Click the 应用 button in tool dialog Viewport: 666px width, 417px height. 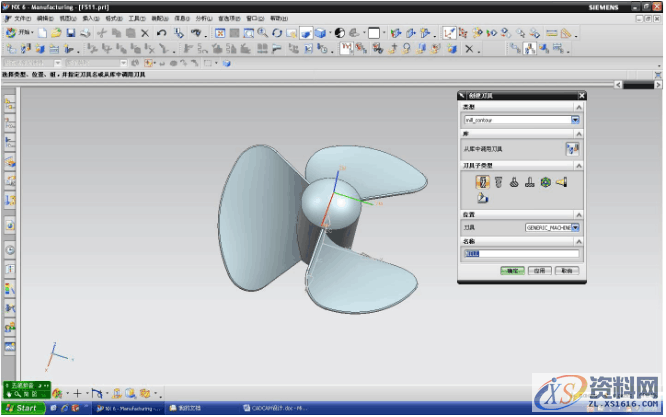coord(539,270)
